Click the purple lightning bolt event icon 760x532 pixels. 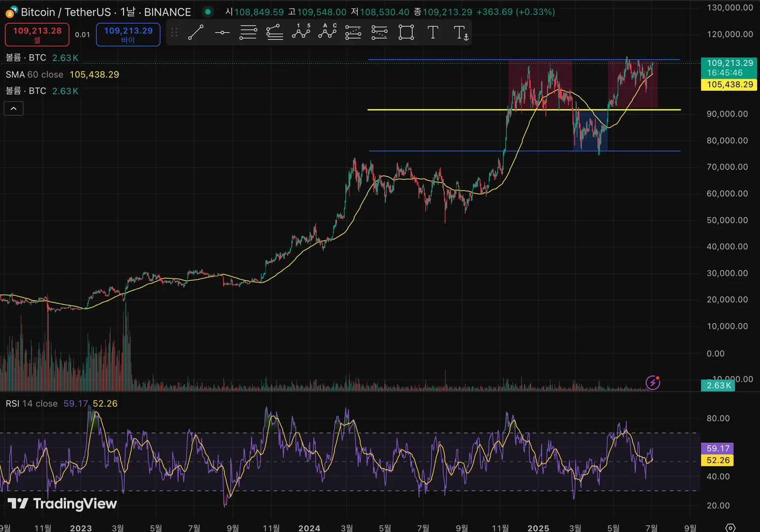point(653,382)
